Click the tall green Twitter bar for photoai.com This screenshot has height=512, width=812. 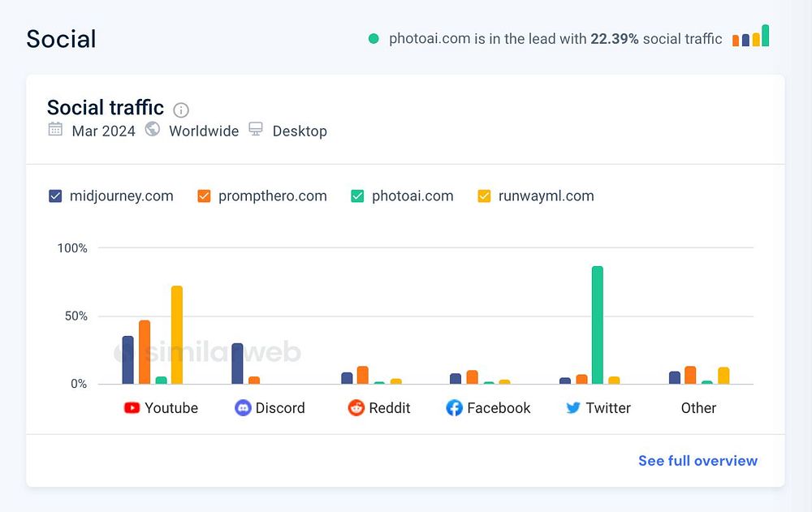tap(598, 325)
